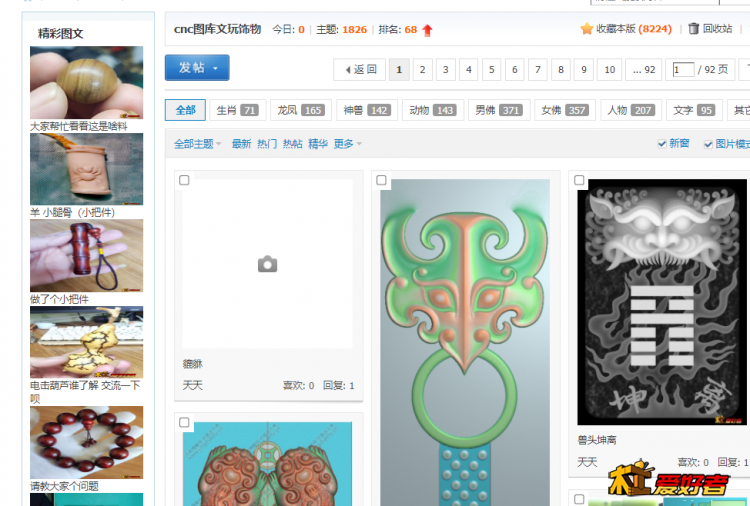This screenshot has width=750, height=506.
Task: Click the 收藏本版 (8224) link
Action: click(634, 29)
